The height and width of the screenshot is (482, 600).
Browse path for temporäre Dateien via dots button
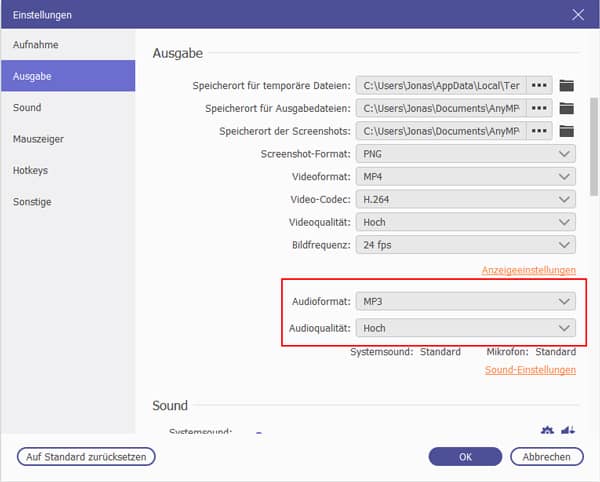click(x=539, y=85)
